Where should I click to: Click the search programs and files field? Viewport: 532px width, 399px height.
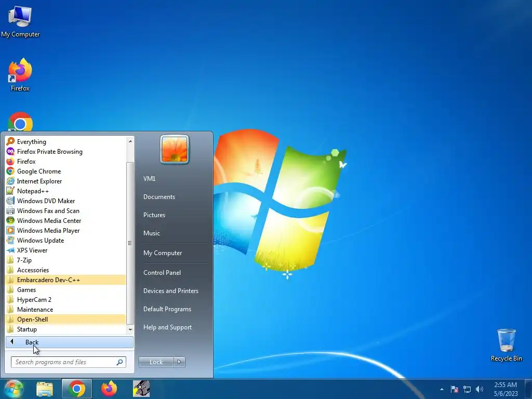(69, 362)
